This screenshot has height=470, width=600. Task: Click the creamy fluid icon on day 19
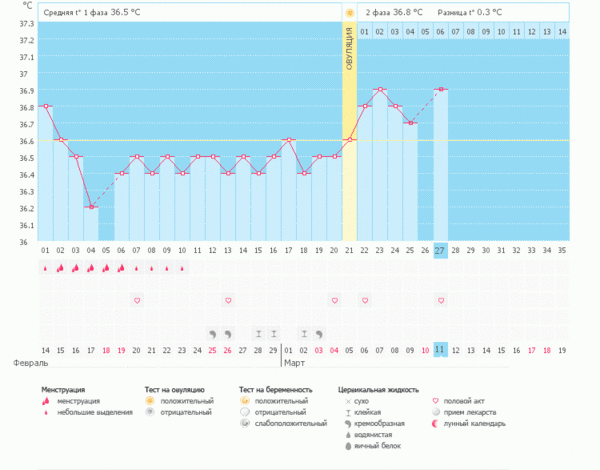click(319, 333)
